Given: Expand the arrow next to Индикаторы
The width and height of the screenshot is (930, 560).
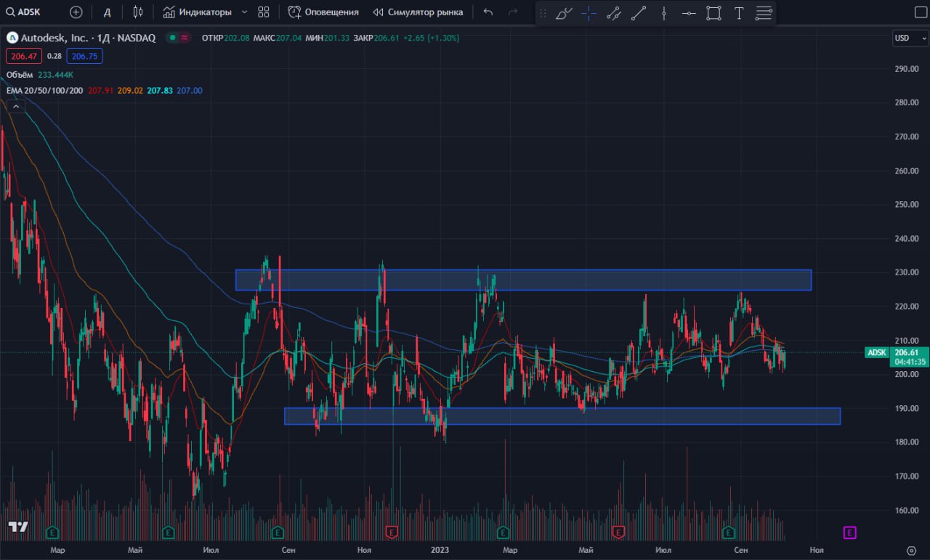Looking at the screenshot, I should tap(244, 12).
